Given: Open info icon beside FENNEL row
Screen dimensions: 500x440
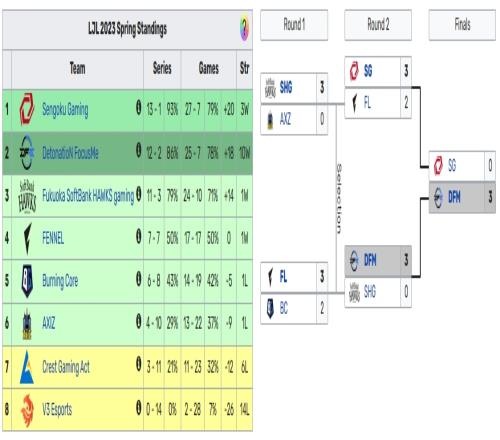Looking at the screenshot, I should tap(139, 236).
